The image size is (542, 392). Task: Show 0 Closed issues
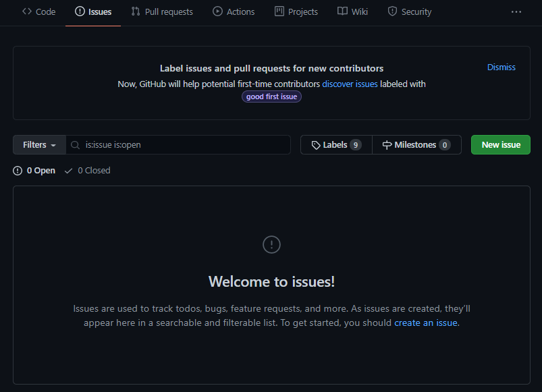(x=88, y=171)
